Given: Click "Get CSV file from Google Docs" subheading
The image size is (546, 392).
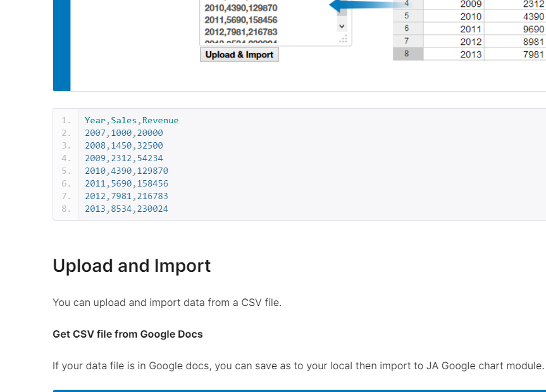Looking at the screenshot, I should (x=128, y=334).
